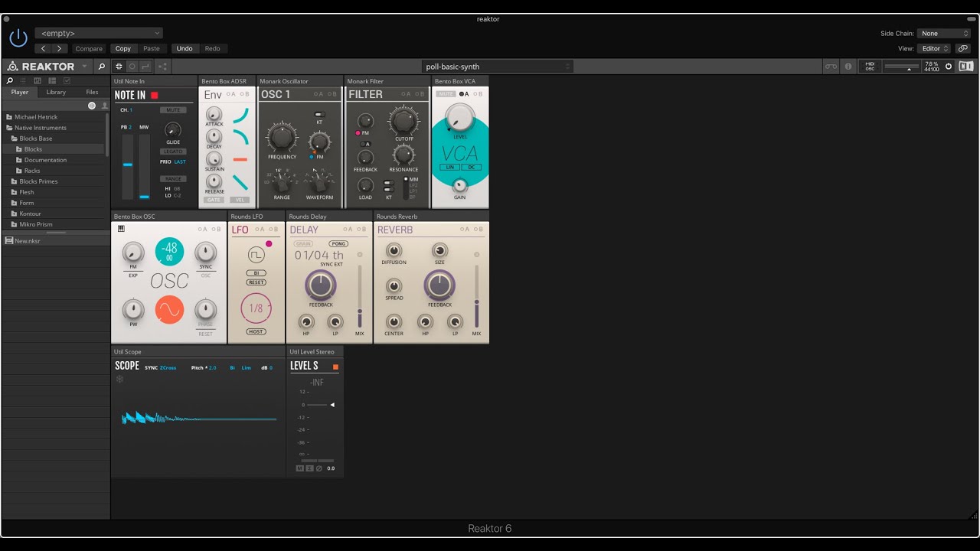Toggle HOST sync on the LFO block

[x=256, y=332]
